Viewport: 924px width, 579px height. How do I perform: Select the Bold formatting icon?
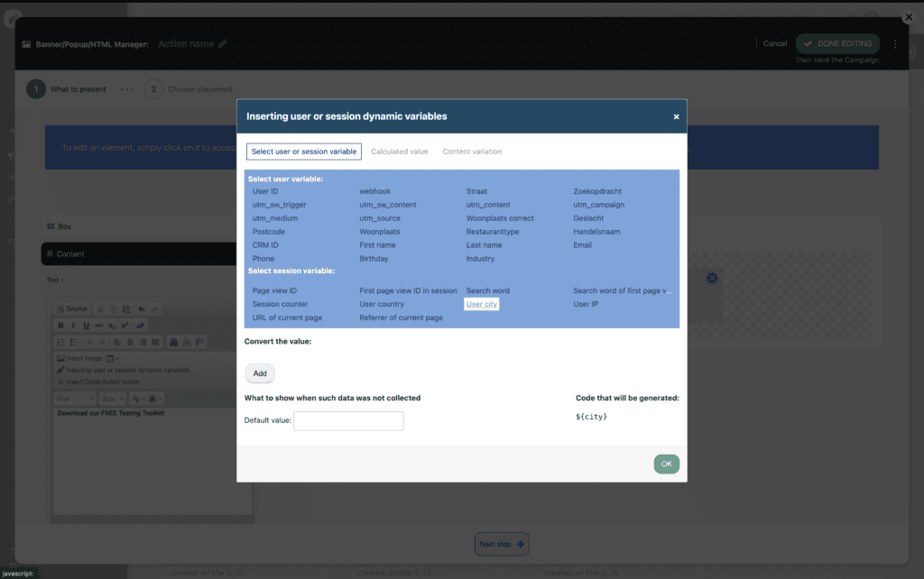tap(61, 325)
